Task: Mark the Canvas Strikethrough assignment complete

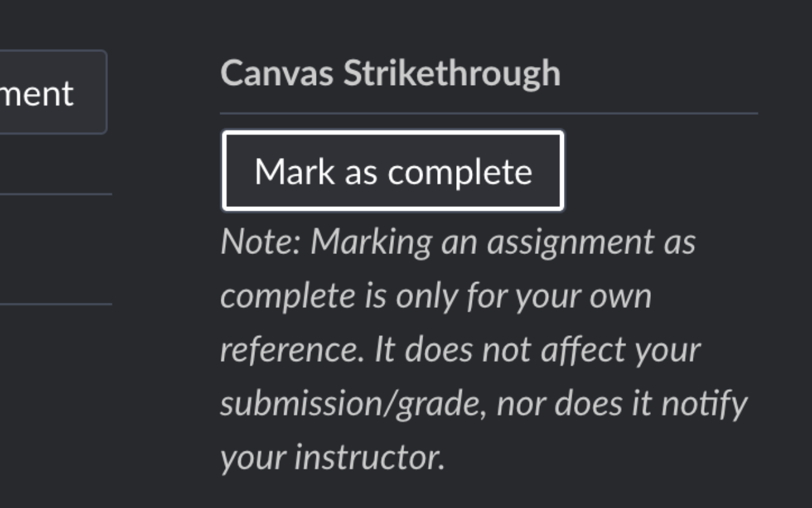Action: (x=392, y=170)
